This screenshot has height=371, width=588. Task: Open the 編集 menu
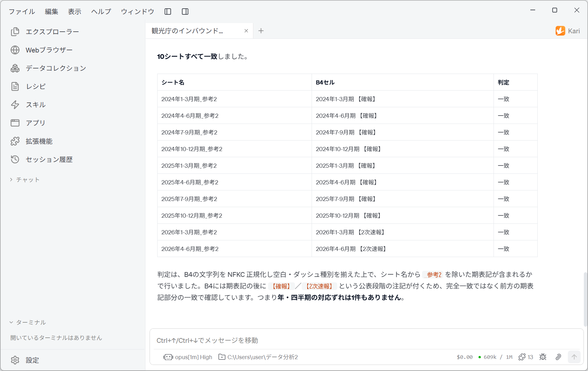pyautogui.click(x=52, y=12)
